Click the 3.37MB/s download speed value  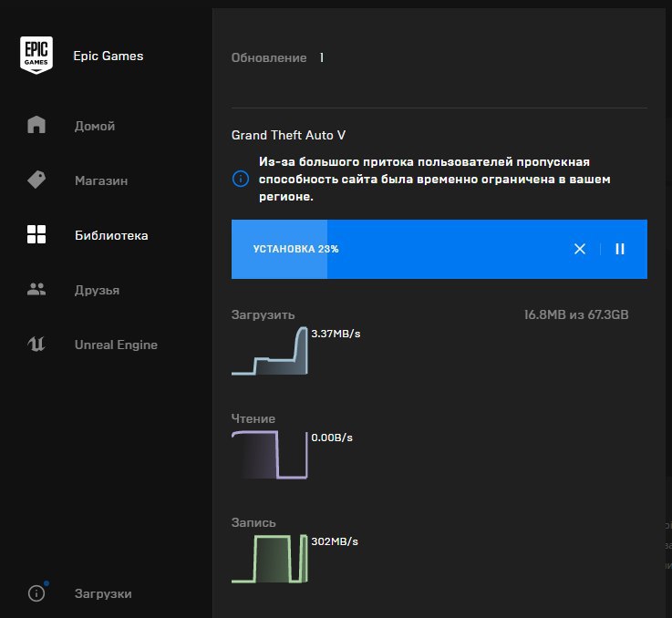click(x=336, y=334)
